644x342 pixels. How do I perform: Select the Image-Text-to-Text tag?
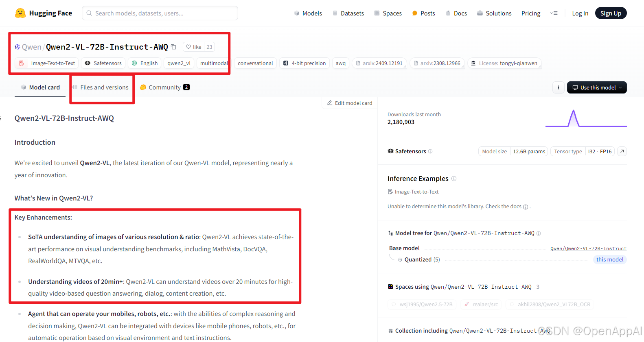point(47,63)
